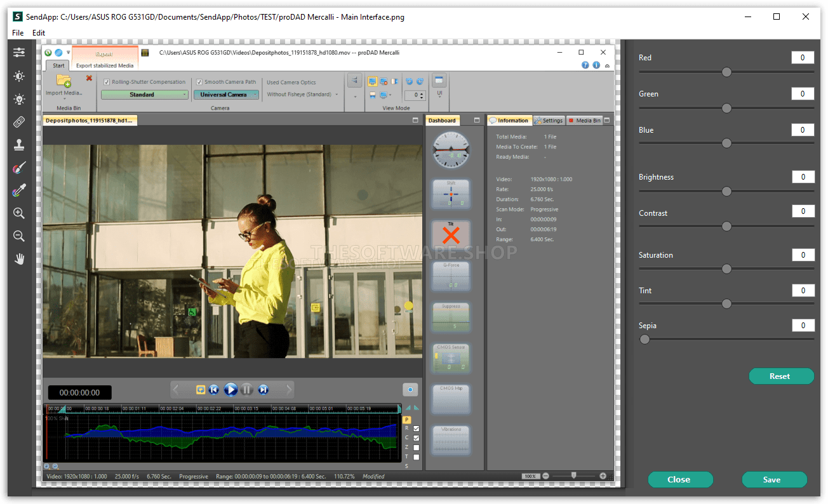This screenshot has width=828, height=504.
Task: Click the zoom in magnifier
Action: click(19, 213)
